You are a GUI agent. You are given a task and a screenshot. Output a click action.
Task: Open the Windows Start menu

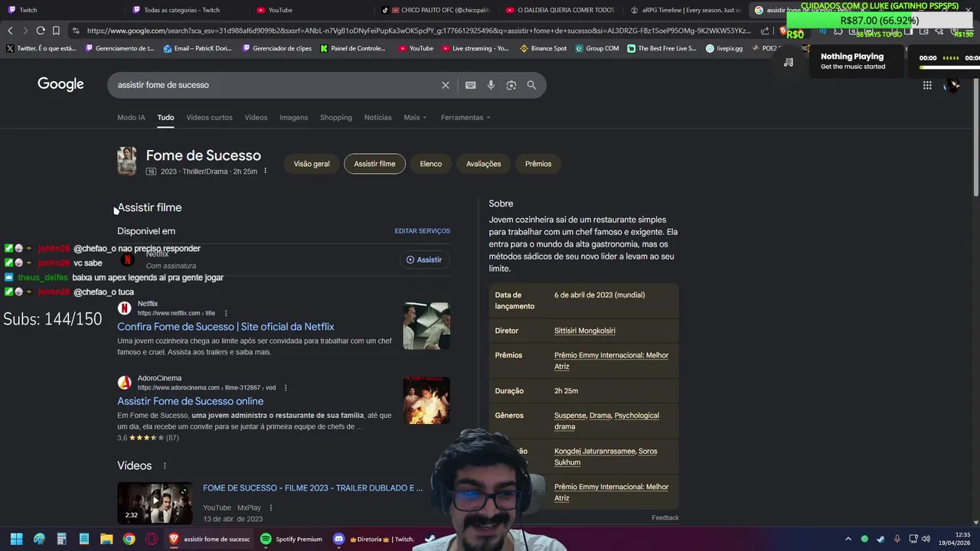[16, 539]
